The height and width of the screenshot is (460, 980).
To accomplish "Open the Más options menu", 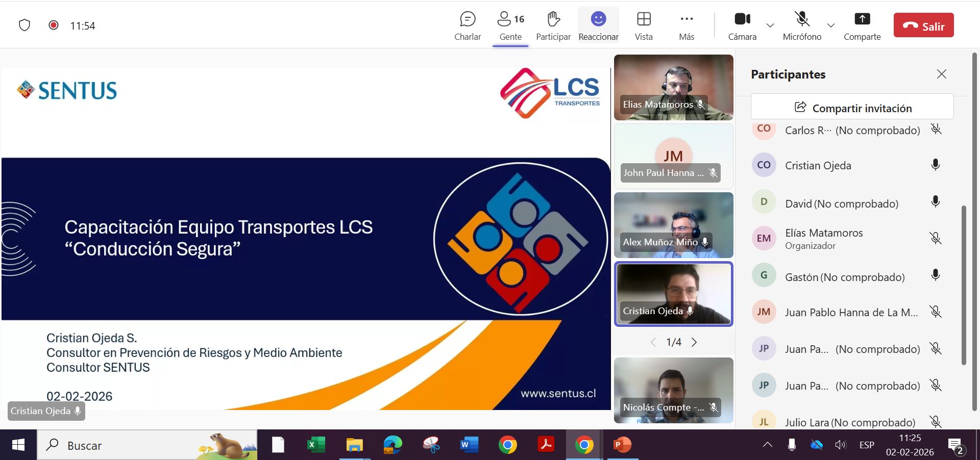I will pyautogui.click(x=686, y=24).
